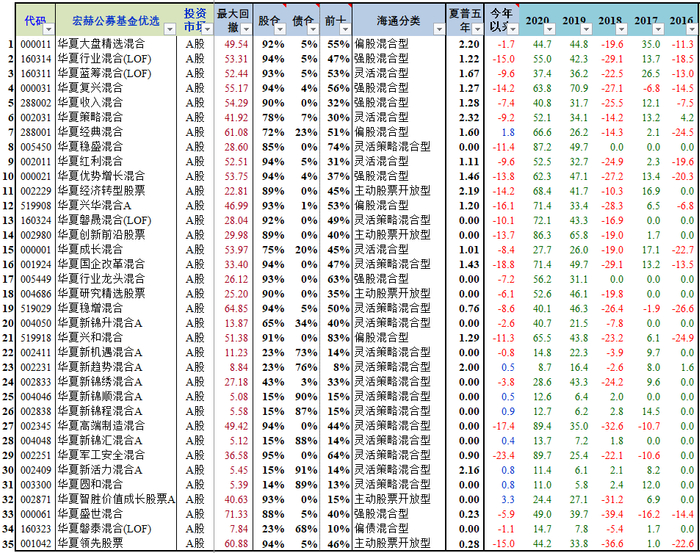Open the 今年以来 column filter dropdown

pos(513,29)
